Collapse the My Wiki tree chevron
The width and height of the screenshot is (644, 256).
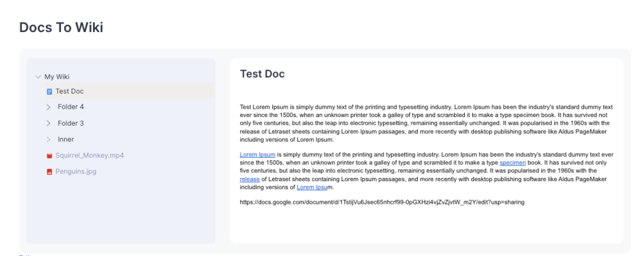click(38, 77)
